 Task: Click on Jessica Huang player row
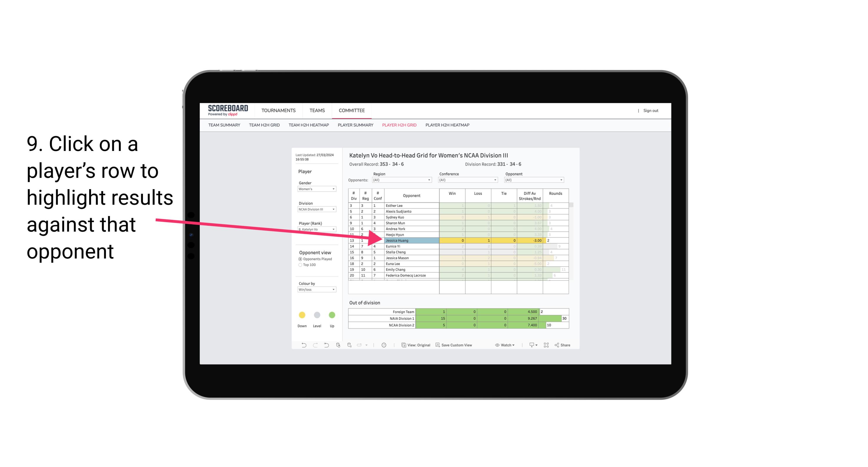click(411, 240)
